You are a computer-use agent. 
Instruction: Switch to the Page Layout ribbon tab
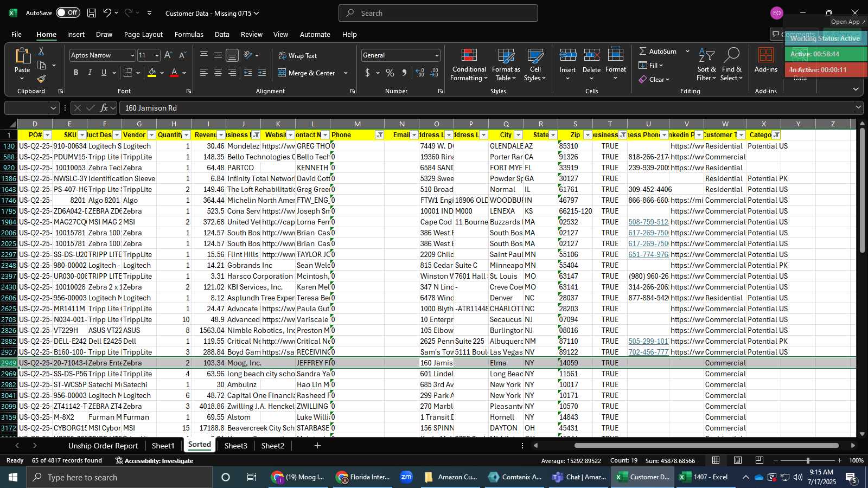(143, 34)
